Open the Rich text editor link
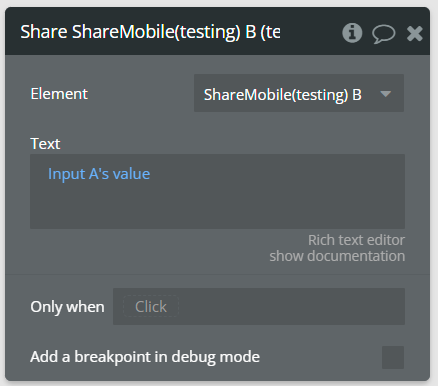Screen dimensions: 438x386 click(356, 240)
